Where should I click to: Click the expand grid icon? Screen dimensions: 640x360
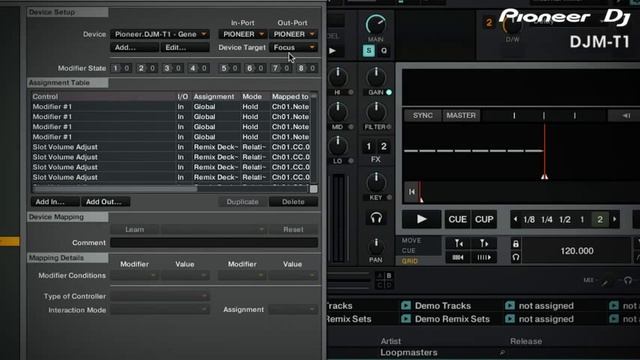[484, 257]
